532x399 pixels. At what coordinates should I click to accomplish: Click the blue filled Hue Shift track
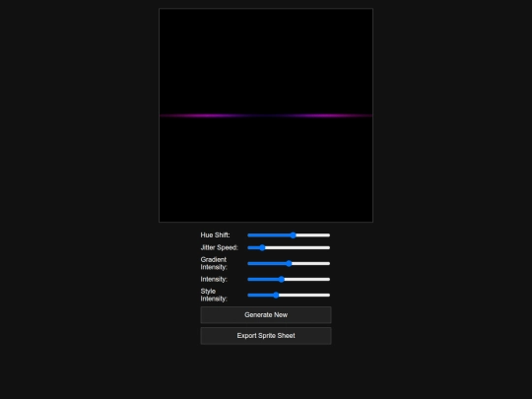[269, 235]
